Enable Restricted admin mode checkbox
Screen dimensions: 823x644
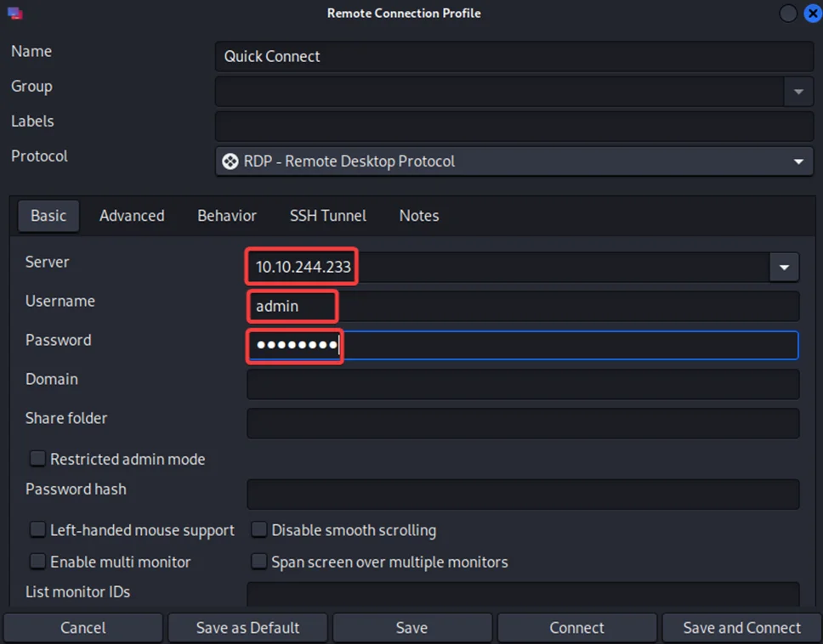tap(38, 459)
